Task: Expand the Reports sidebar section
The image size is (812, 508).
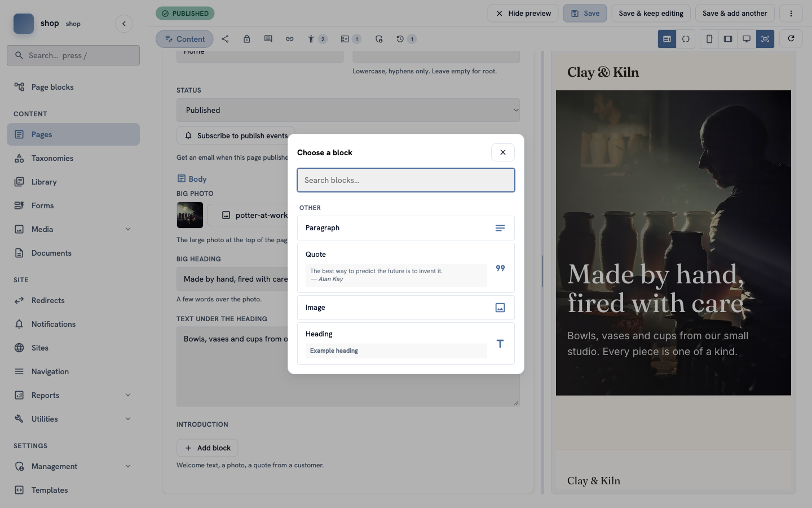Action: 73,395
